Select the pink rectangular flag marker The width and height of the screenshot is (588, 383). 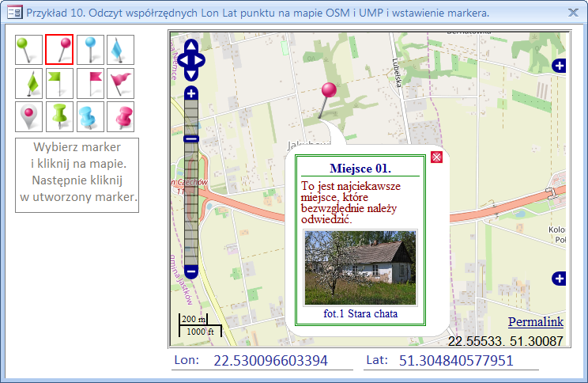[90, 83]
